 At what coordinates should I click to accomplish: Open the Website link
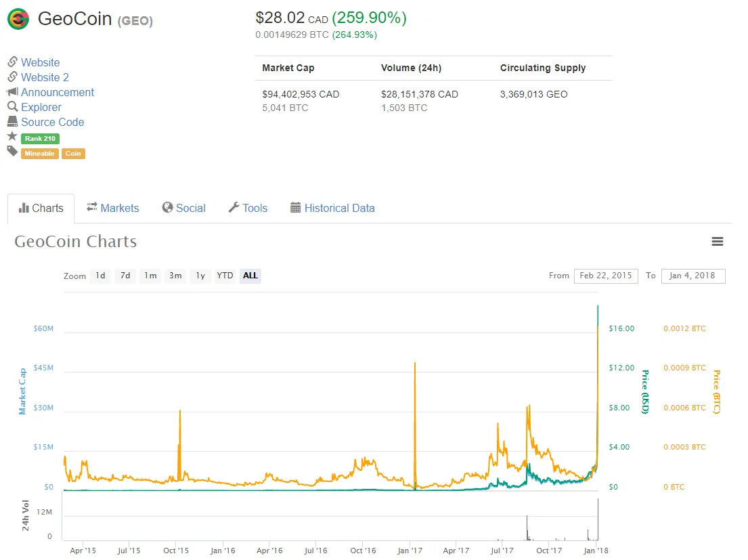tap(41, 62)
